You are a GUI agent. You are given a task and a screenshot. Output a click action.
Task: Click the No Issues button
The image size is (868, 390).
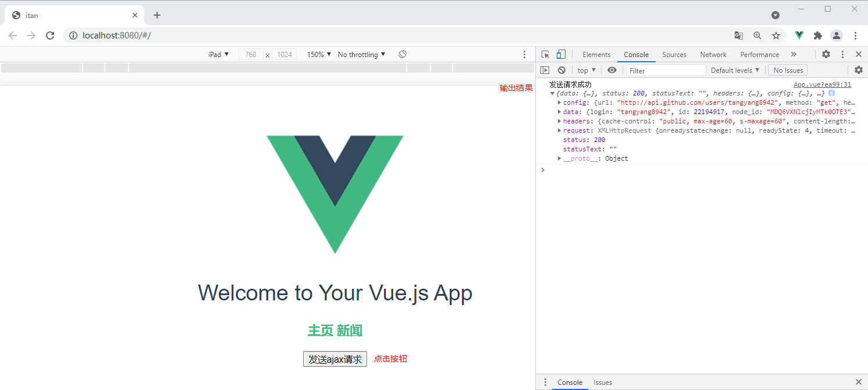(788, 70)
